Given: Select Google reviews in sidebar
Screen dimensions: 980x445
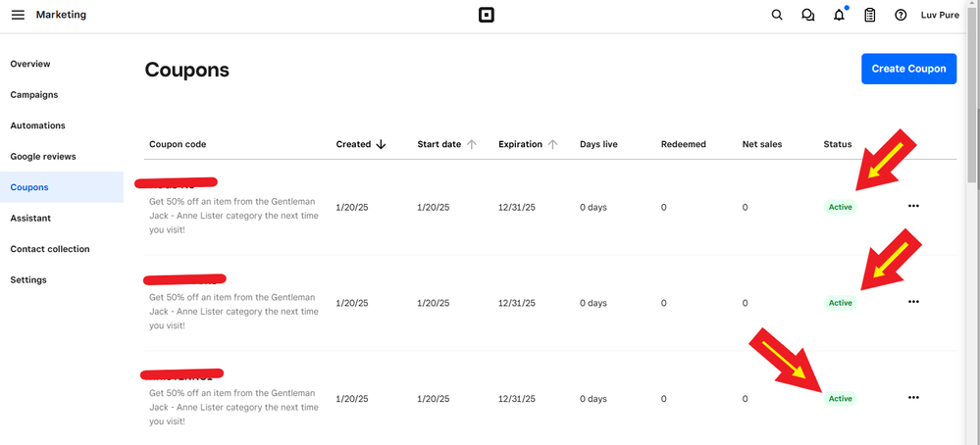Looking at the screenshot, I should point(43,157).
